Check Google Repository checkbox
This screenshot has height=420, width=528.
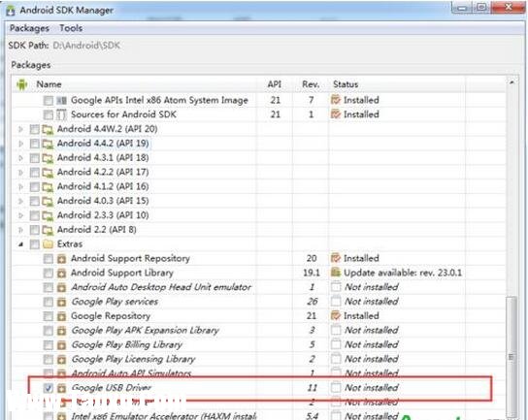click(49, 316)
